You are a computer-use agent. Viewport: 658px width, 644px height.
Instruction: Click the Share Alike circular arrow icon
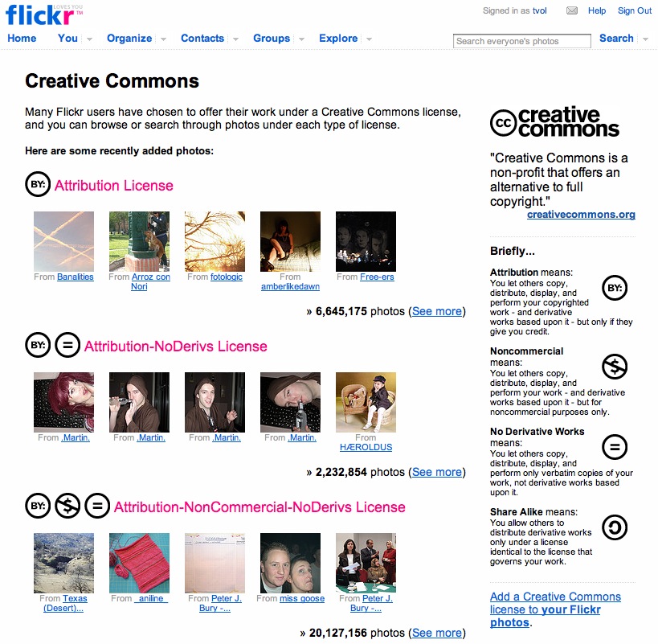click(x=615, y=527)
